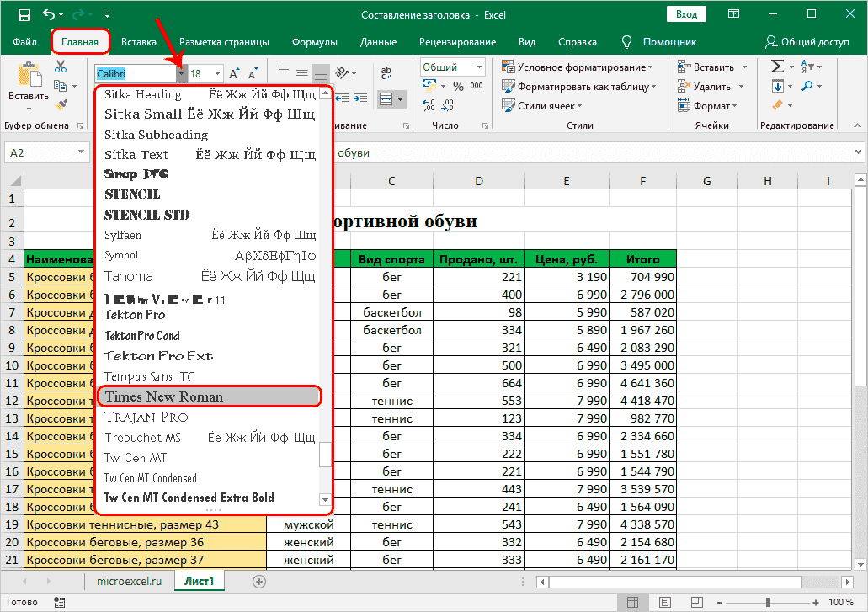The image size is (868, 612).
Task: Switch to the microexcel.ru sheet tab
Action: click(x=127, y=582)
